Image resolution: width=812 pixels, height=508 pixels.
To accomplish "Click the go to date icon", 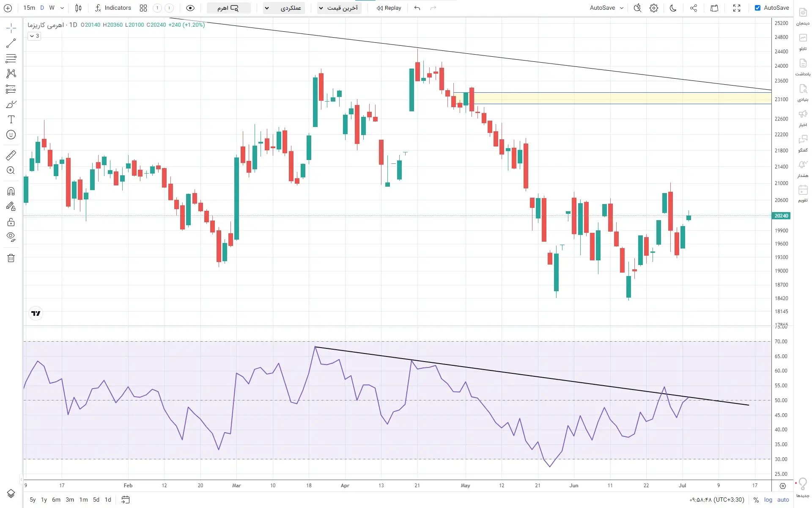I will point(126,500).
